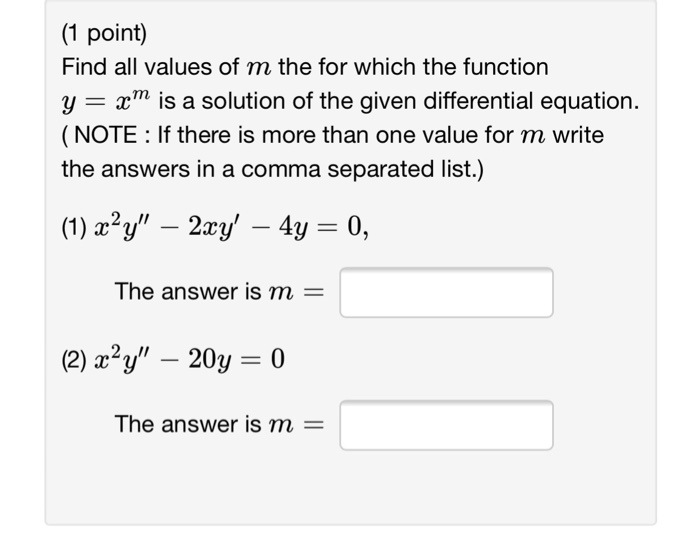
Task: Click the italic m after "values of"
Action: pyautogui.click(x=258, y=68)
